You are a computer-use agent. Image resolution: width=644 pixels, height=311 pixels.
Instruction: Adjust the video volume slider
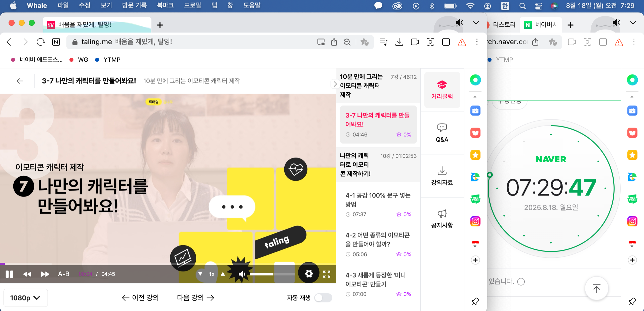coord(272,274)
